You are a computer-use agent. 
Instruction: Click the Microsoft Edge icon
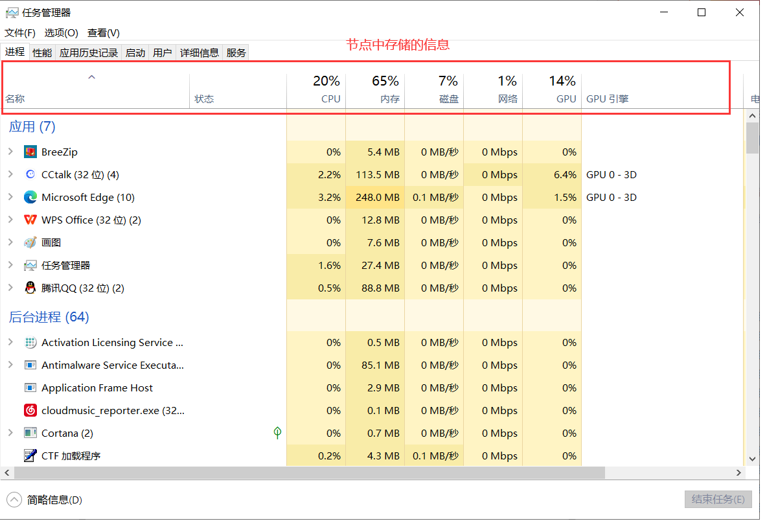click(30, 198)
